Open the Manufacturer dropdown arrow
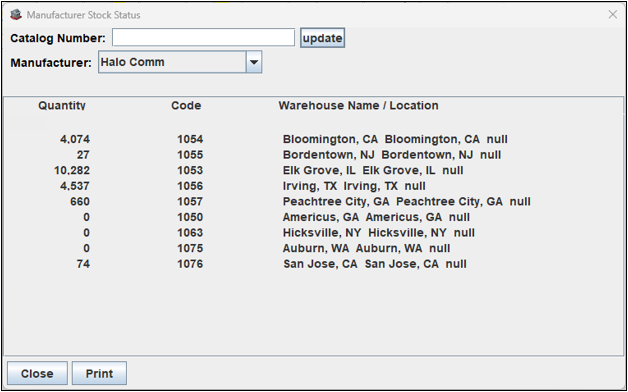Screen dimensions: 628x392 (x=254, y=62)
